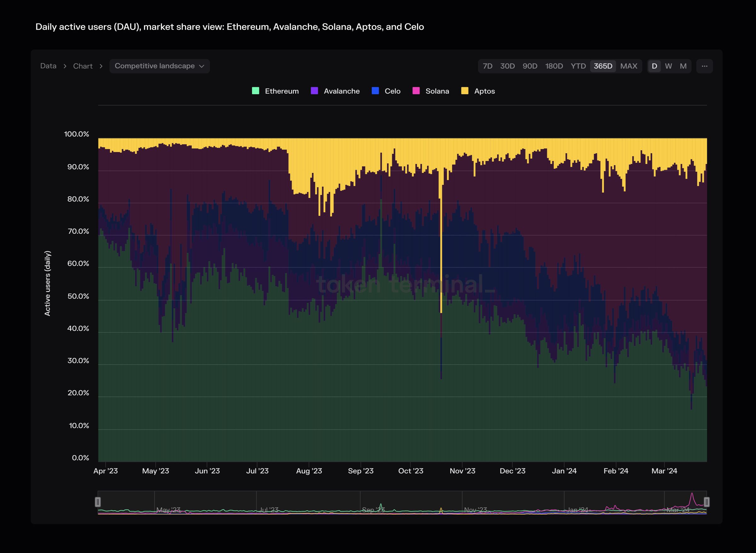Toggle the Avalanche purple legend square
The image size is (756, 553).
click(314, 91)
